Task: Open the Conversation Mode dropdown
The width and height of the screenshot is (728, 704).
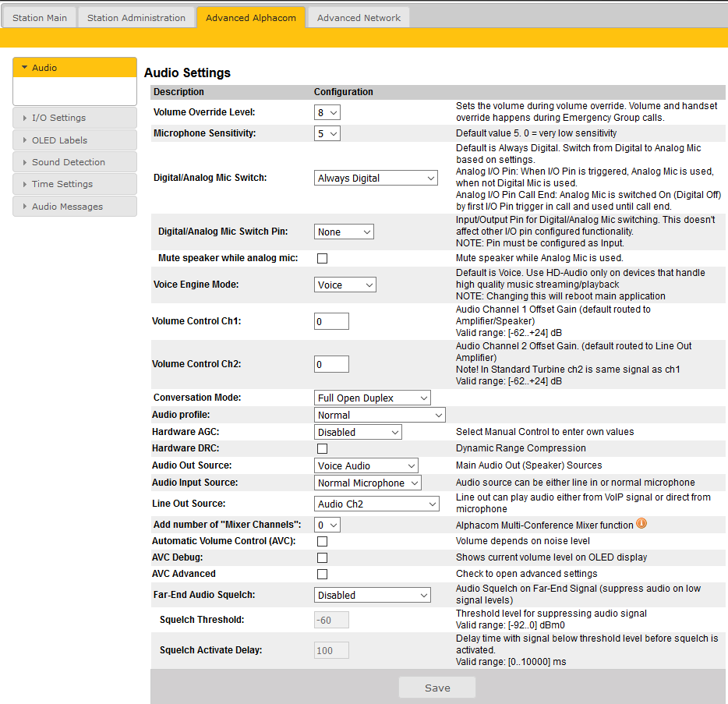Action: [x=372, y=398]
